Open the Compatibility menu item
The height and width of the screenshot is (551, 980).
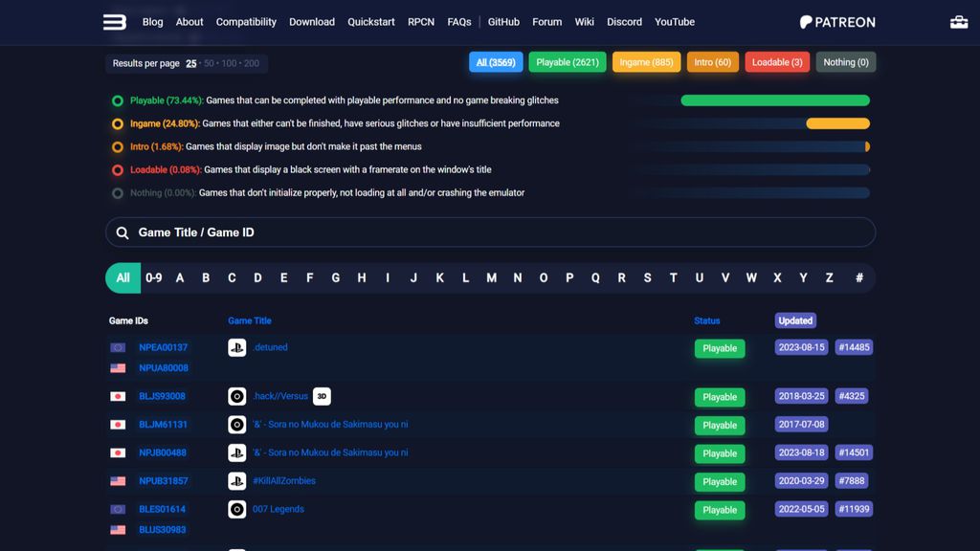pos(246,22)
